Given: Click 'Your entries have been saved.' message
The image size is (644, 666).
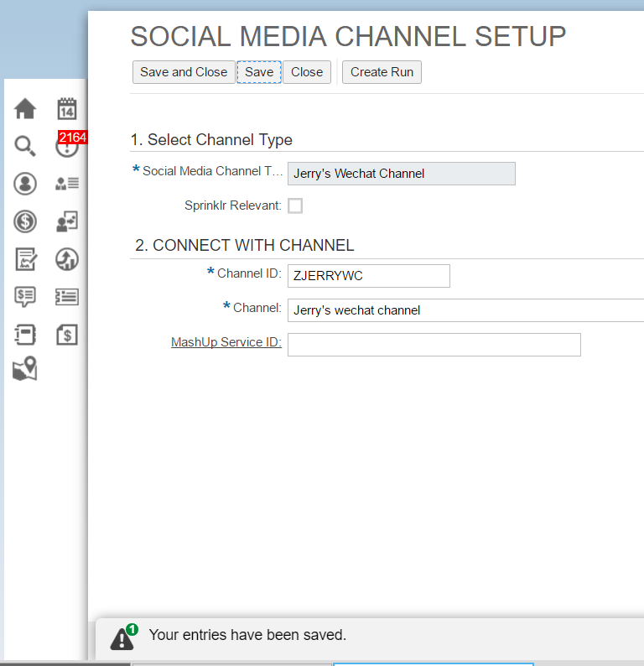Looking at the screenshot, I should [x=247, y=635].
